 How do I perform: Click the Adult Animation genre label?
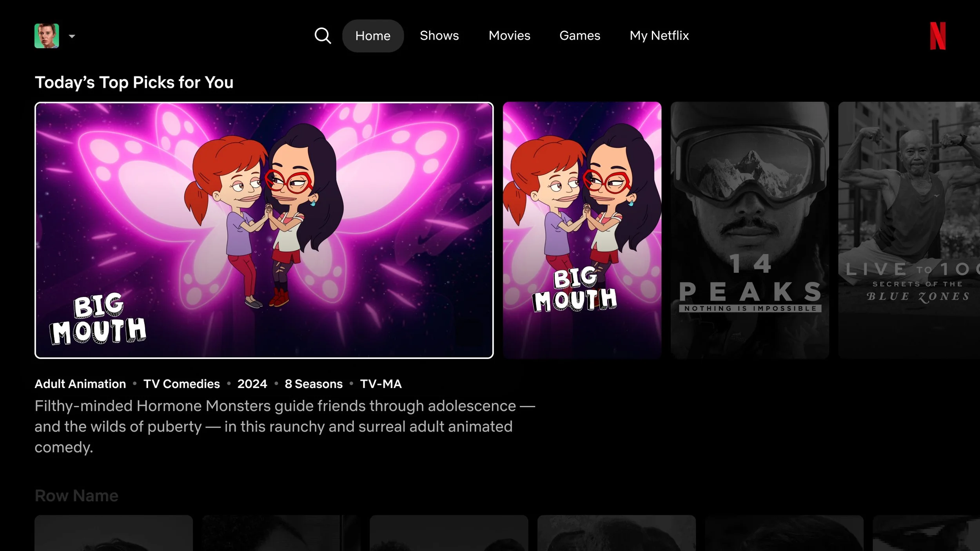pyautogui.click(x=80, y=384)
